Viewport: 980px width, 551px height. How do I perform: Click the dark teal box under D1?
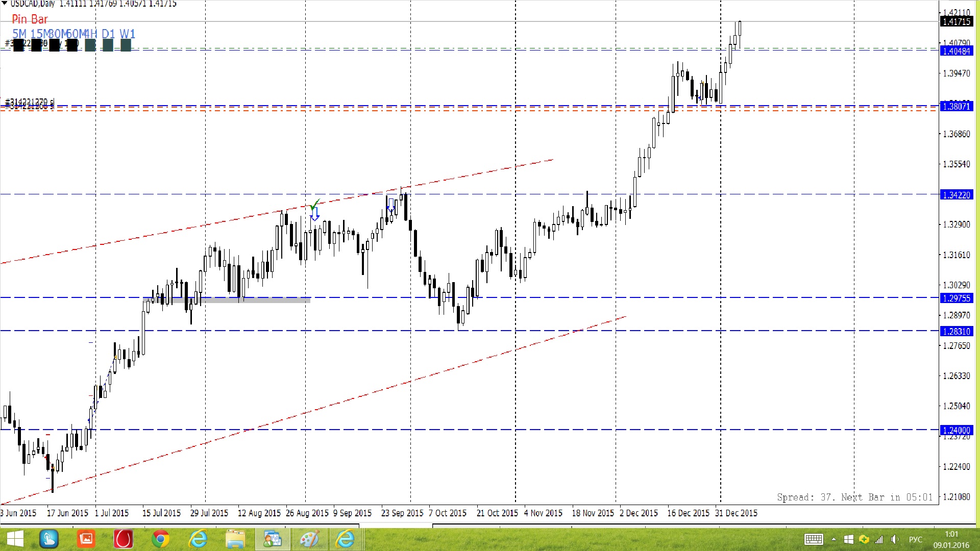point(108,45)
